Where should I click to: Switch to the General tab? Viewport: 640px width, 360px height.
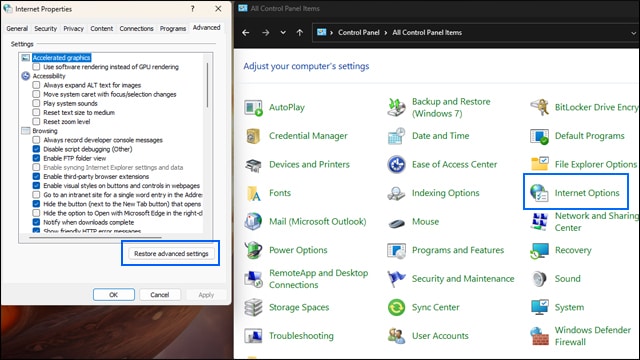point(17,29)
